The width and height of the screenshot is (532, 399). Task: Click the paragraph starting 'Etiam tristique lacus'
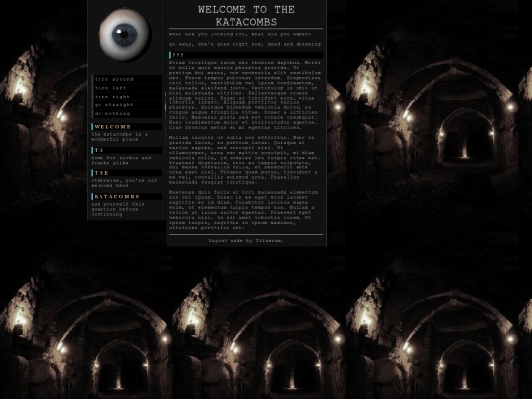pyautogui.click(x=245, y=95)
